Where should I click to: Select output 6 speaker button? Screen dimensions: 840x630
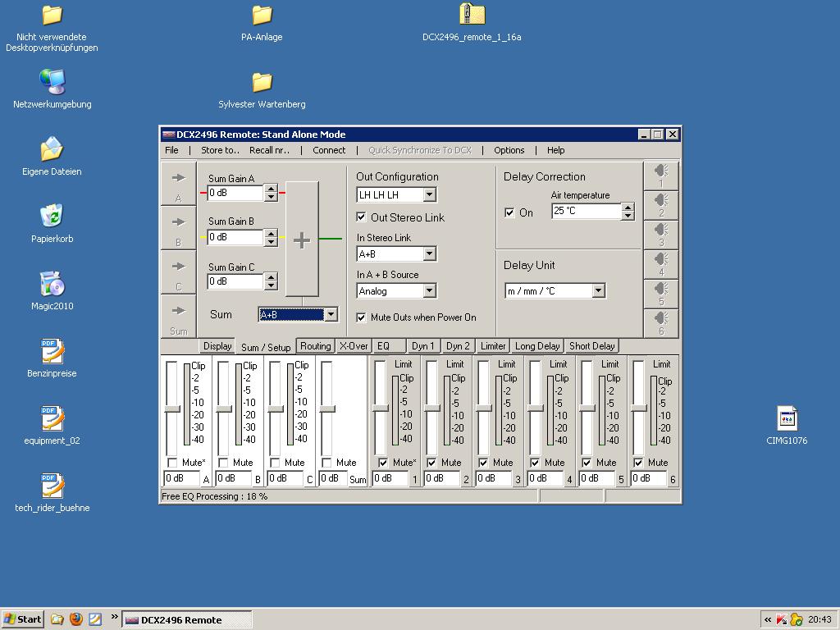click(x=661, y=323)
